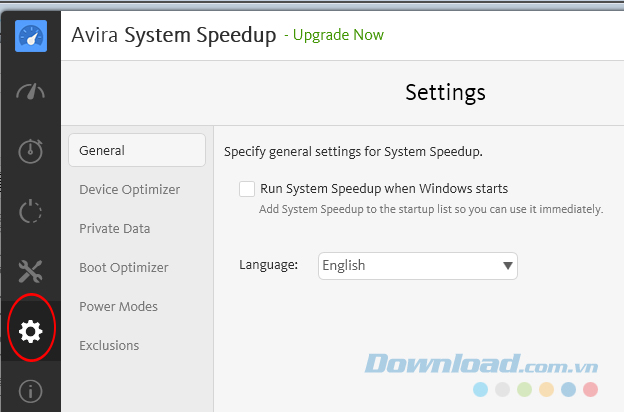Show the Power Modes settings tab

118,307
